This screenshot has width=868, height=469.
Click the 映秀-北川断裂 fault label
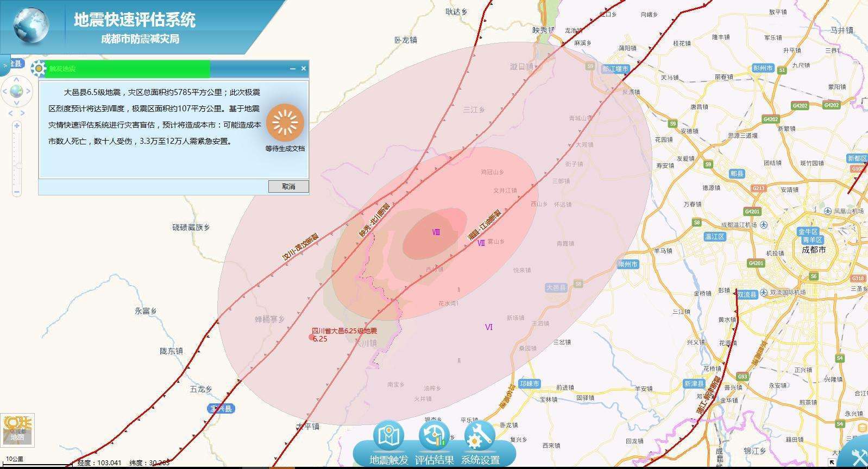[x=374, y=219]
